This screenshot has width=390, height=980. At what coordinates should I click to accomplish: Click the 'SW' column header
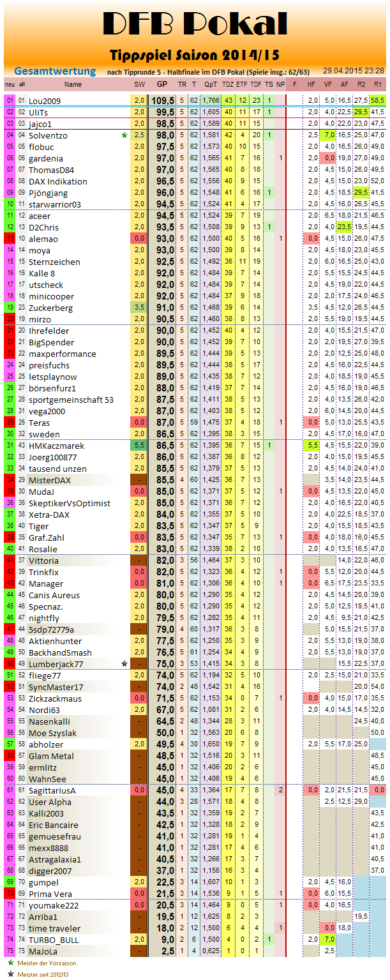tap(139, 85)
